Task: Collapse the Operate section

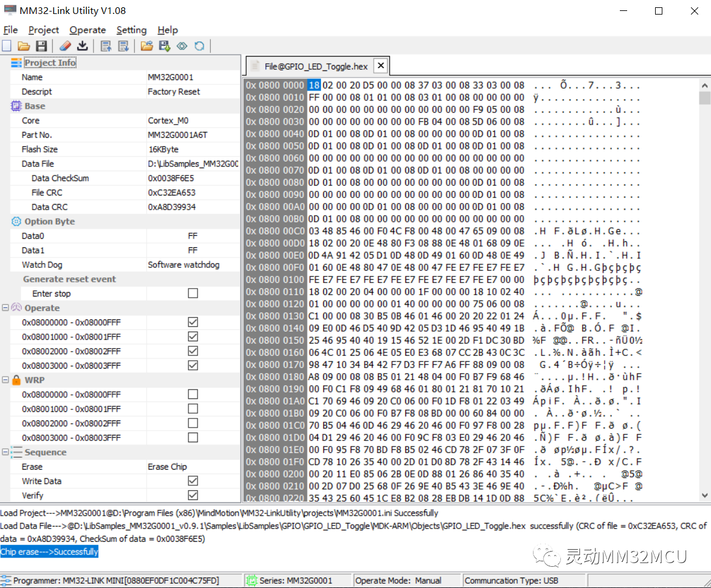Action: tap(5, 308)
